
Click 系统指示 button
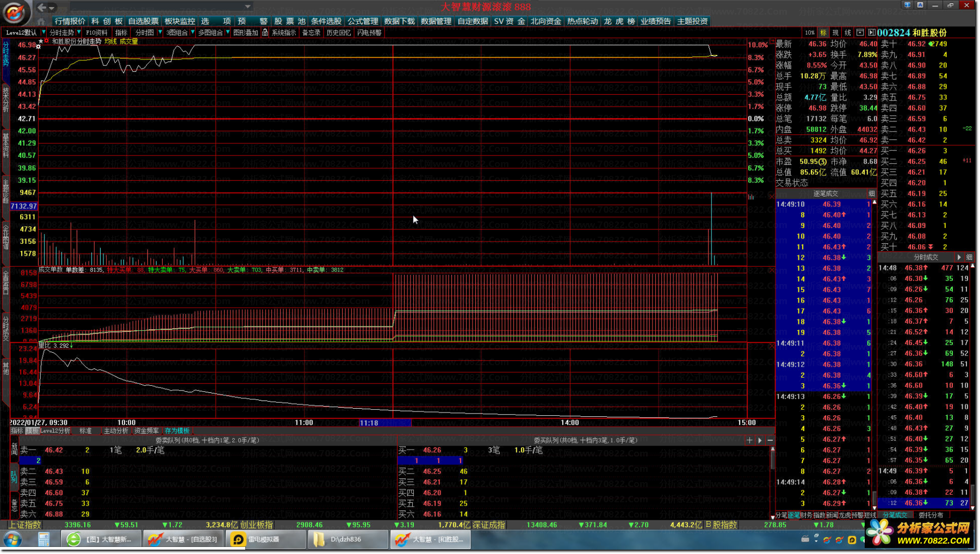coord(284,33)
